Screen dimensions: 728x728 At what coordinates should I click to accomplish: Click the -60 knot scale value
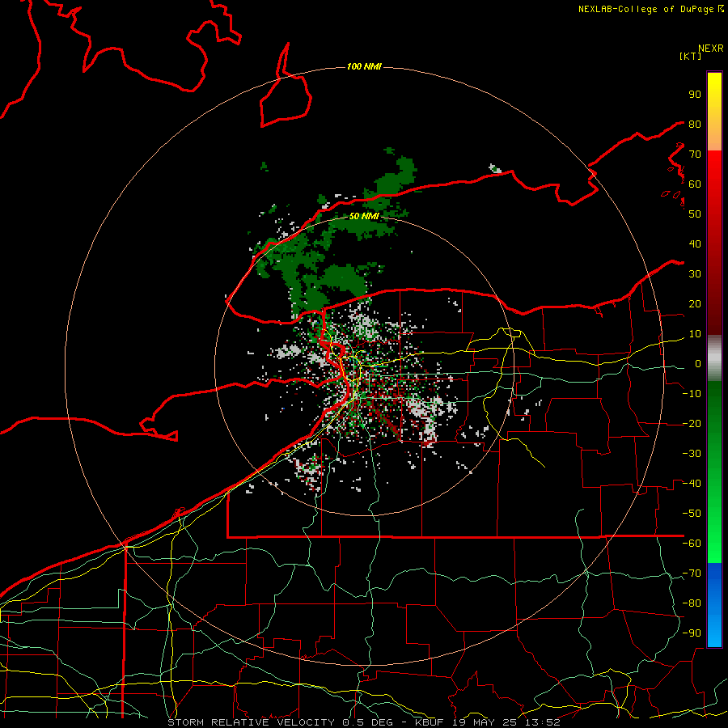[692, 544]
